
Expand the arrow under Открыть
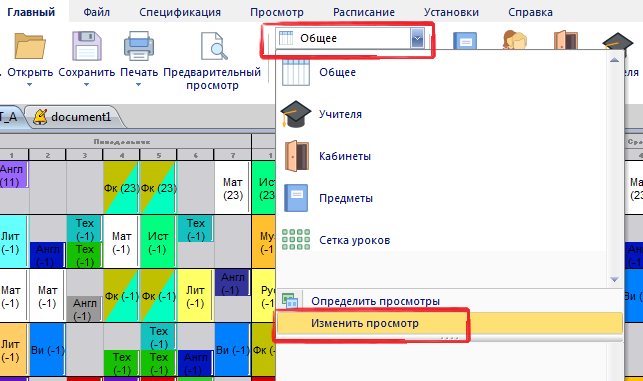30,85
